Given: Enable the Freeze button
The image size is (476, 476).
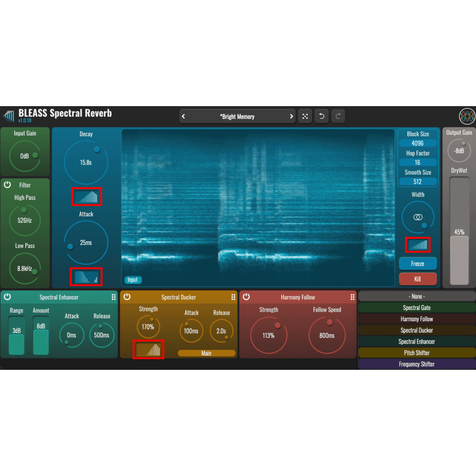Looking at the screenshot, I should (x=418, y=264).
